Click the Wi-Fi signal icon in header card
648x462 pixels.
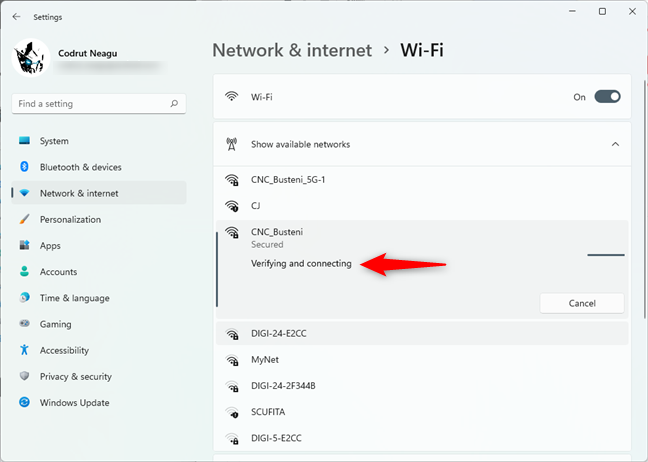pos(231,96)
